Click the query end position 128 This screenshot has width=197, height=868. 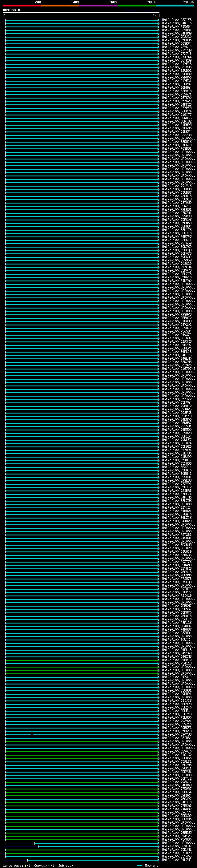[155, 15]
